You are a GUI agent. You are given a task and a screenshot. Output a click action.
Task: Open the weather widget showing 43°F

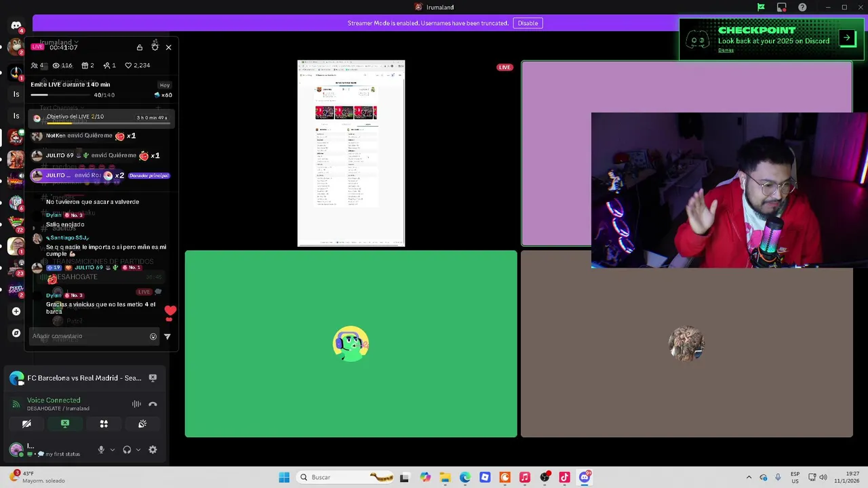pos(38,477)
